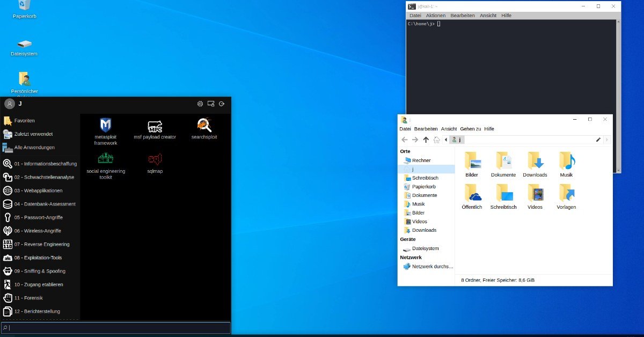Launch sqlmap

tap(155, 163)
